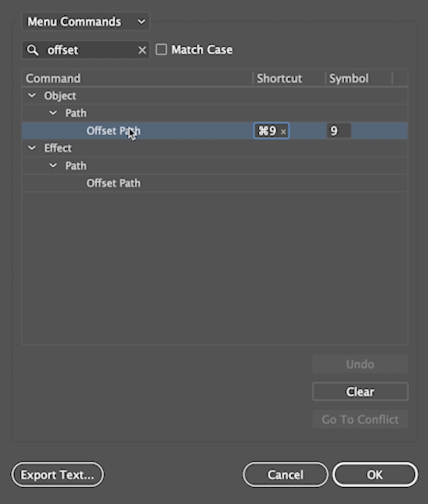Image resolution: width=428 pixels, height=504 pixels.
Task: Enable the Match Case checkbox
Action: pyautogui.click(x=161, y=50)
